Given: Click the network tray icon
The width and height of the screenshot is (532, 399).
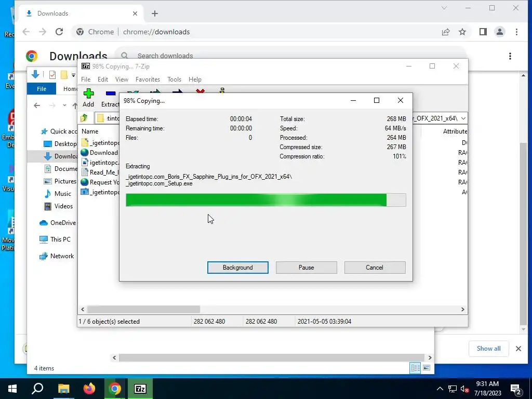Looking at the screenshot, I should pyautogui.click(x=453, y=389).
